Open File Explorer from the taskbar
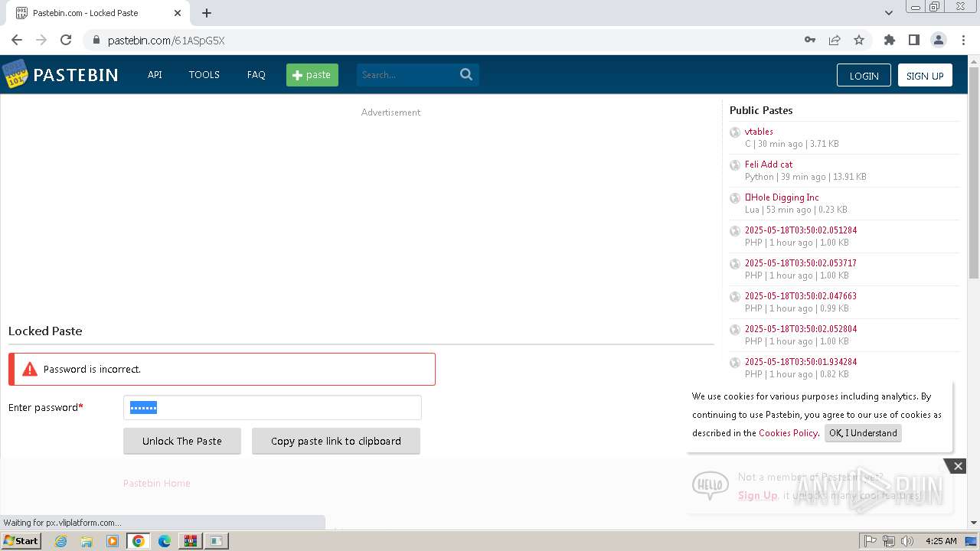The width and height of the screenshot is (980, 551). (87, 541)
